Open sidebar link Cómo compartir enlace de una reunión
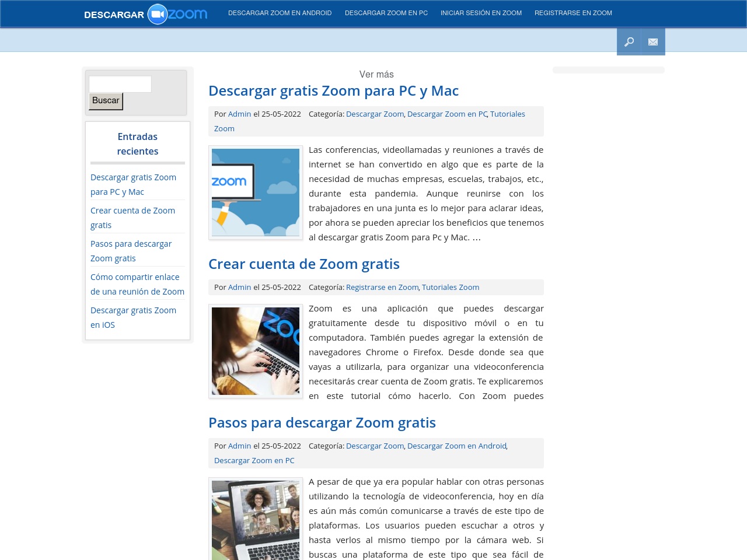747x560 pixels. click(137, 284)
